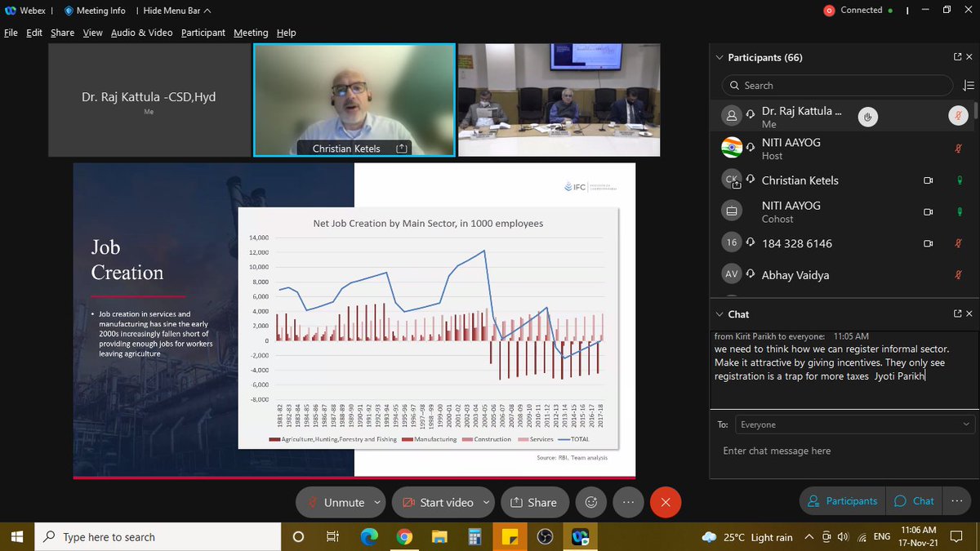The height and width of the screenshot is (551, 980).
Task: Open the 'To: Everyone' recipient dropdown
Action: pyautogui.click(x=855, y=424)
